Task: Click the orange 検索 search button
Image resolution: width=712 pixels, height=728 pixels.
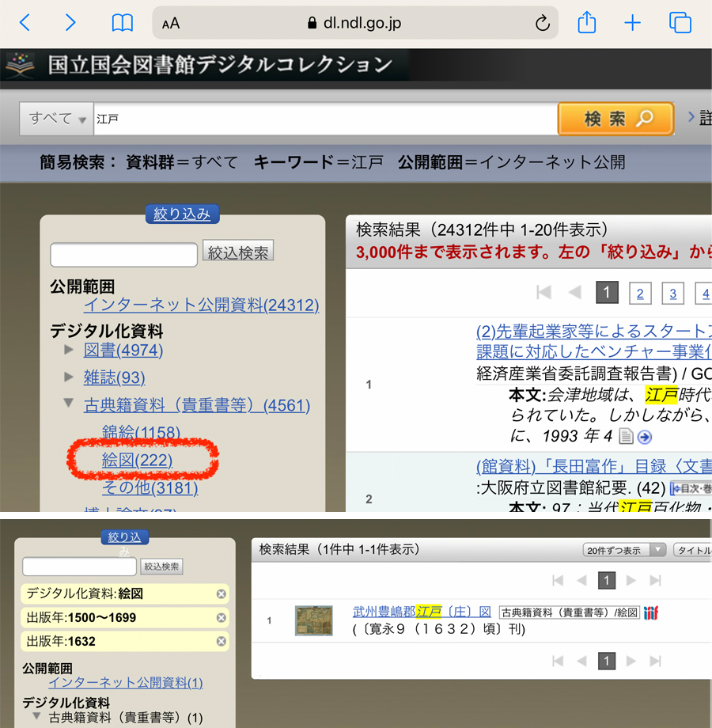Action: point(615,119)
